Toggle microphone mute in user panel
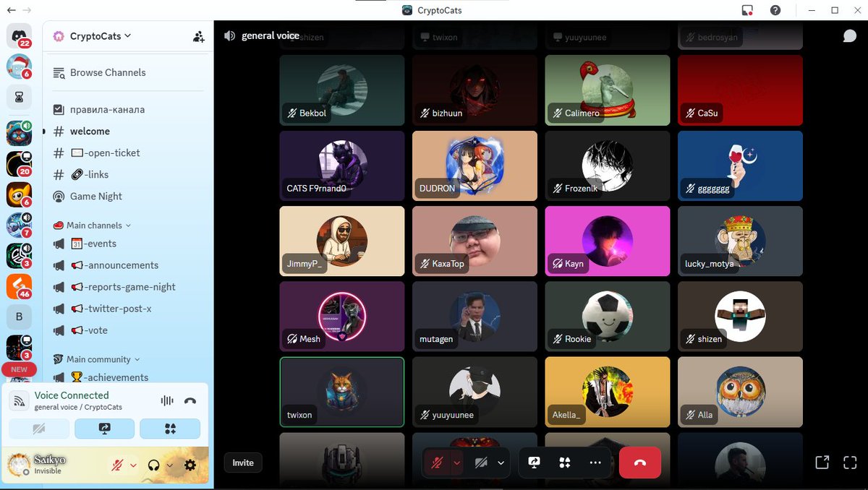Screen dimensions: 868x490 pyautogui.click(x=117, y=465)
